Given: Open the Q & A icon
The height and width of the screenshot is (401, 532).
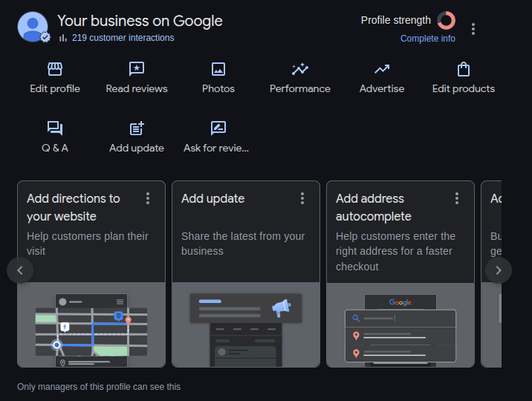Looking at the screenshot, I should click(x=55, y=128).
